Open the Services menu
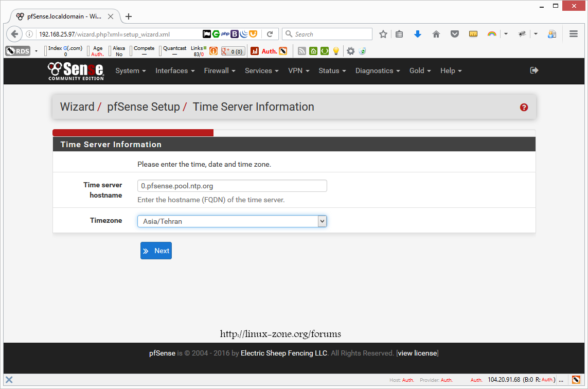The height and width of the screenshot is (389, 588). click(261, 71)
